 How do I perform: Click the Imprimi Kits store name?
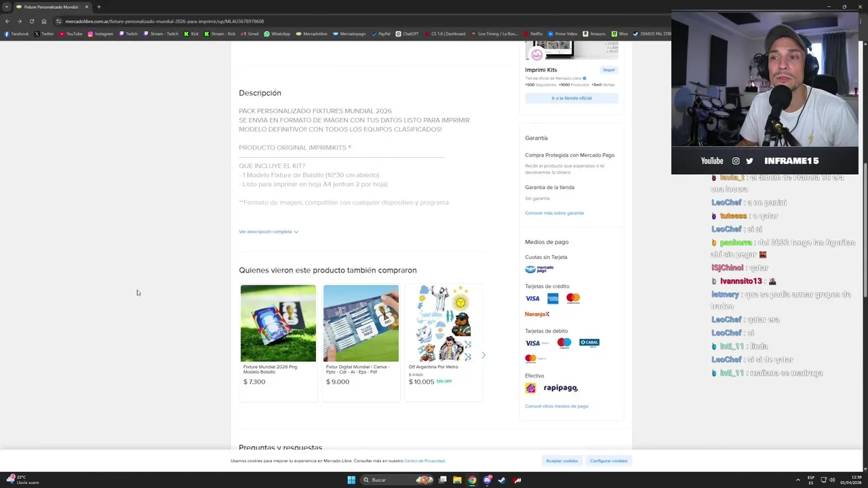coord(541,70)
